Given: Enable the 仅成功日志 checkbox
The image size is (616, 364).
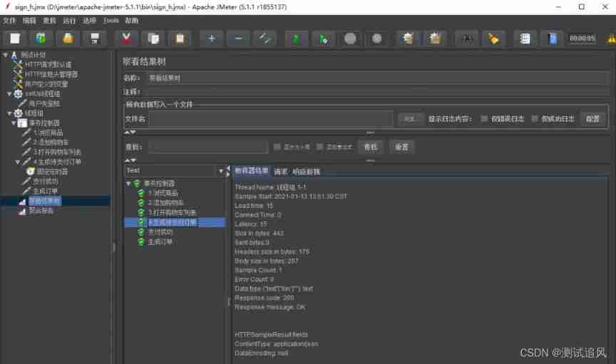Looking at the screenshot, I should pos(535,119).
